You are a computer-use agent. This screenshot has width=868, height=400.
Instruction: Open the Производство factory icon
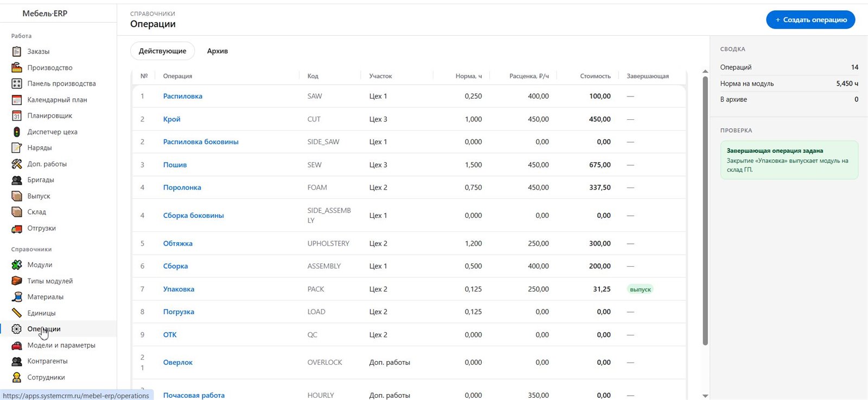tap(17, 68)
